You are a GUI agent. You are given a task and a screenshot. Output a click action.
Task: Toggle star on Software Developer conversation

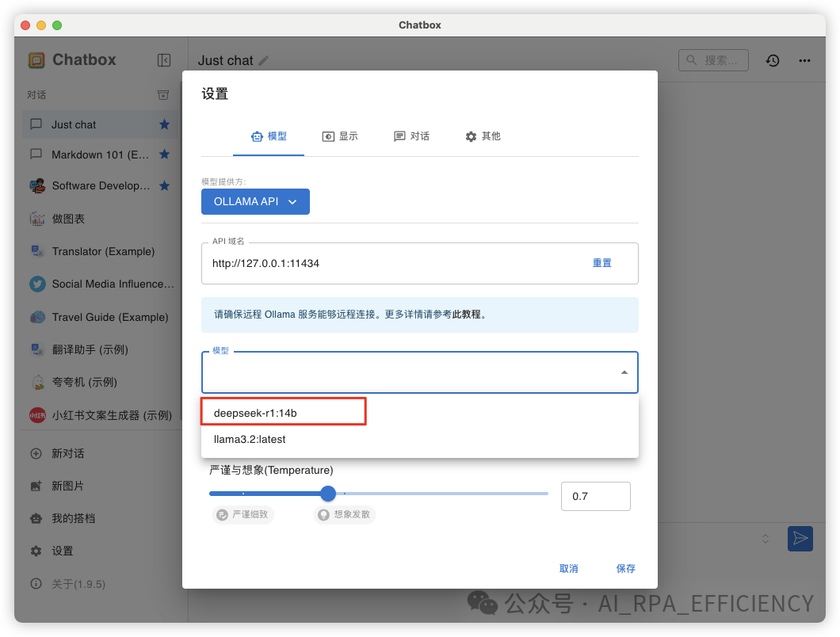(165, 185)
